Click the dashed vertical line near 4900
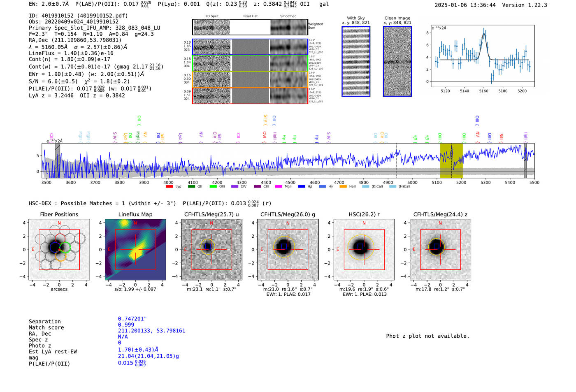The height and width of the screenshot is (392, 576). (396, 160)
